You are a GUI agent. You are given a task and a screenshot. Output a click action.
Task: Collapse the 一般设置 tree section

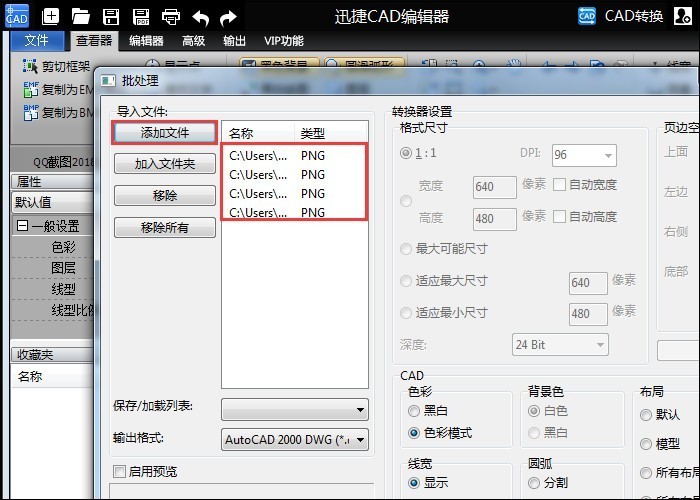point(22,225)
